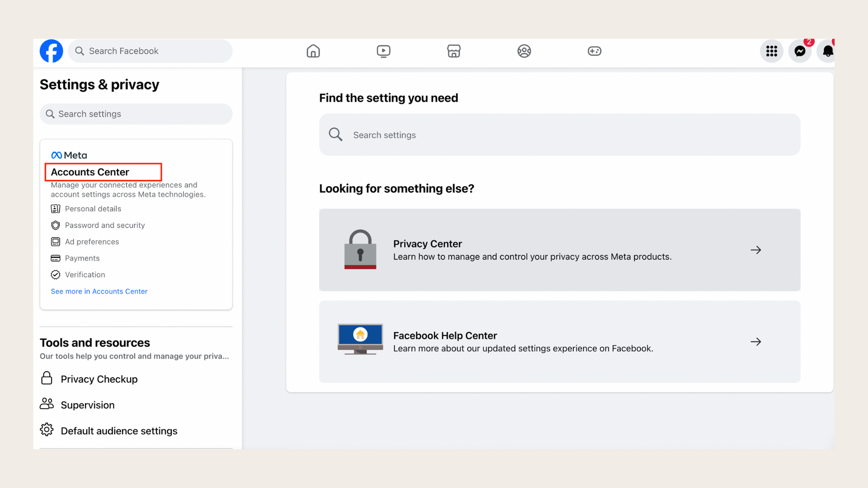868x488 pixels.
Task: Open the gaming icon tab
Action: pyautogui.click(x=594, y=51)
